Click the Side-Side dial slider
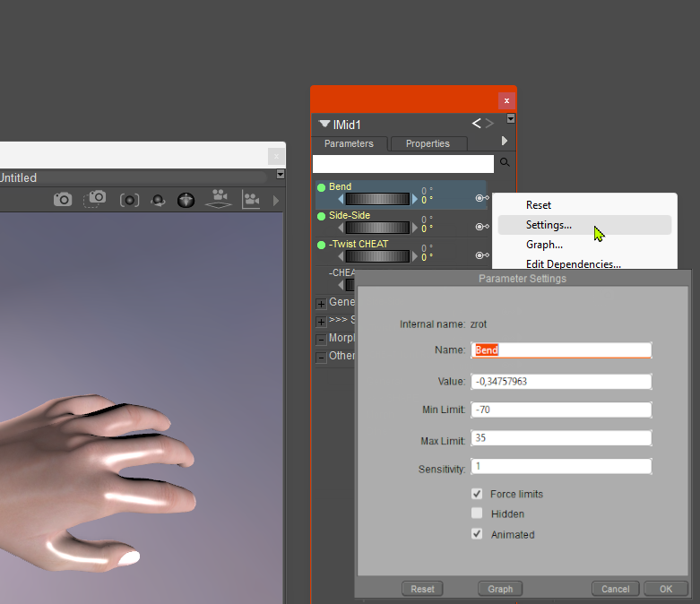Image resolution: width=700 pixels, height=604 pixels. click(377, 228)
